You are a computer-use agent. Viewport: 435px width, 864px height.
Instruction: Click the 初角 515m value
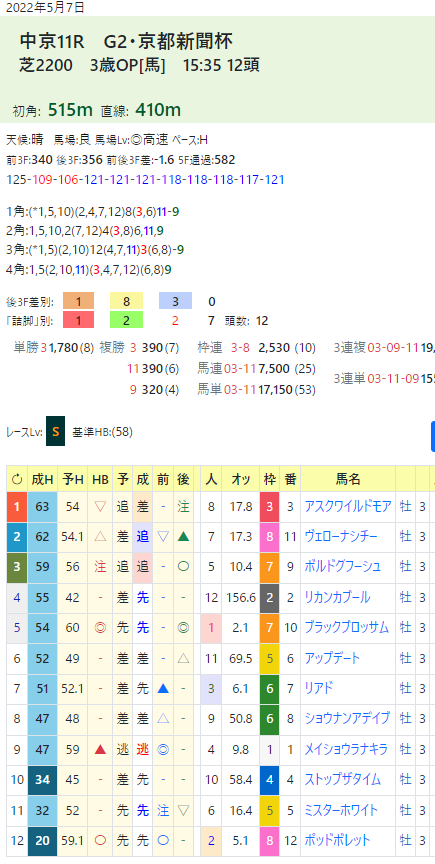[x=70, y=110]
